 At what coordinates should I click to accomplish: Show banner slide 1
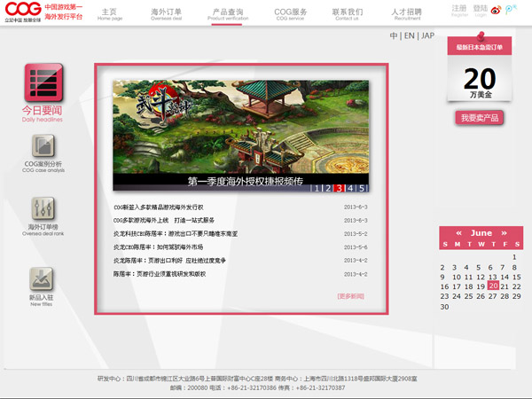point(317,188)
